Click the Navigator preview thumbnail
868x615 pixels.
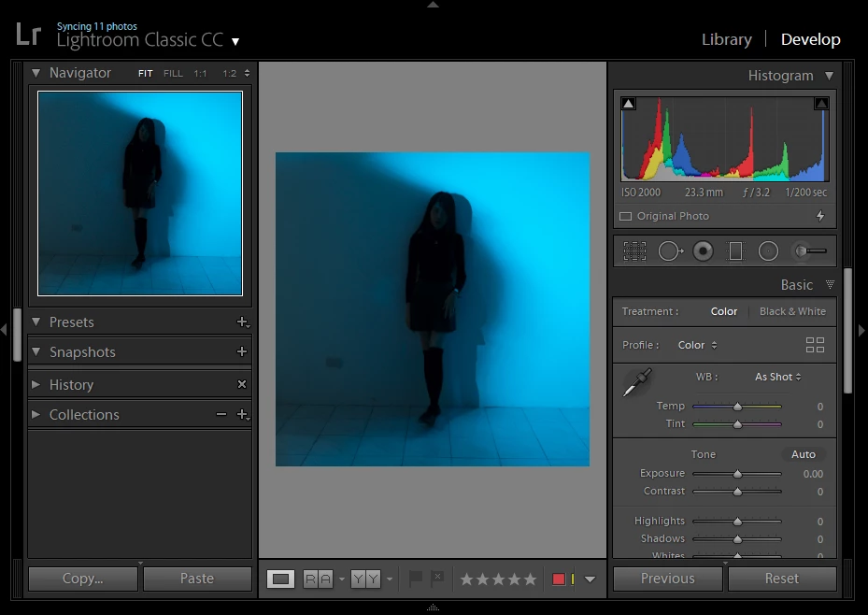point(140,193)
